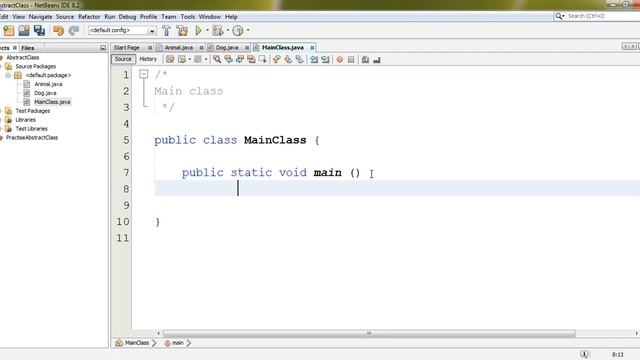The height and width of the screenshot is (360, 640).
Task: Click the Debug Project icon
Action: pyautogui.click(x=218, y=31)
